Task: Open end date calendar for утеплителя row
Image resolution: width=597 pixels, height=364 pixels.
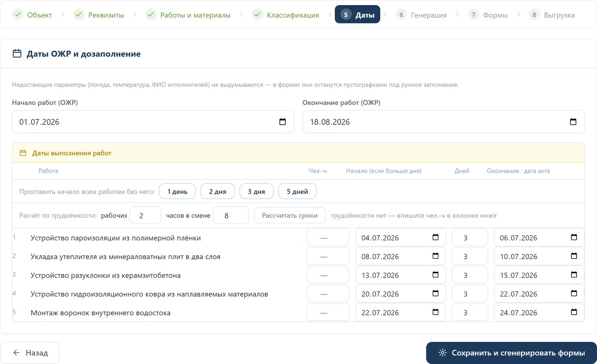Action: pos(574,256)
